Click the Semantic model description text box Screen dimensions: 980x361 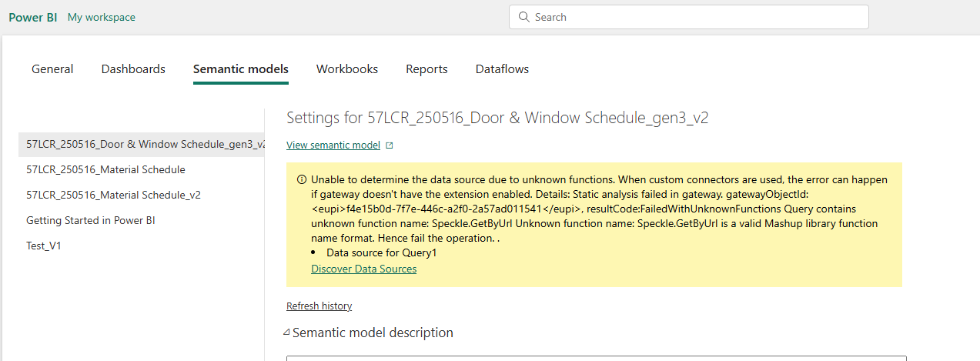[596, 358]
